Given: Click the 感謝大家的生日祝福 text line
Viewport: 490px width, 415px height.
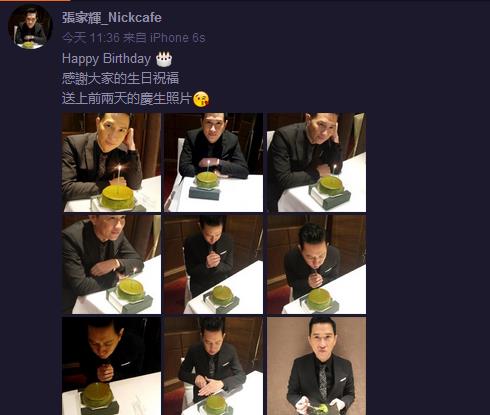Looking at the screenshot, I should 120,78.
